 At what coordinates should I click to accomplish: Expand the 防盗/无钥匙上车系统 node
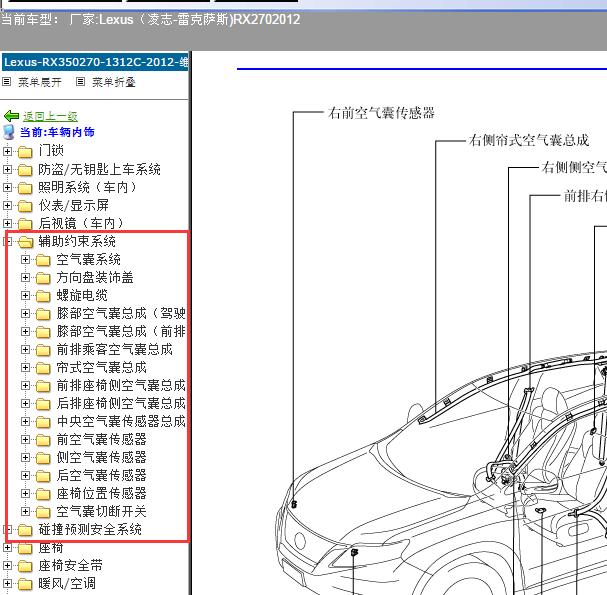[x=7, y=169]
